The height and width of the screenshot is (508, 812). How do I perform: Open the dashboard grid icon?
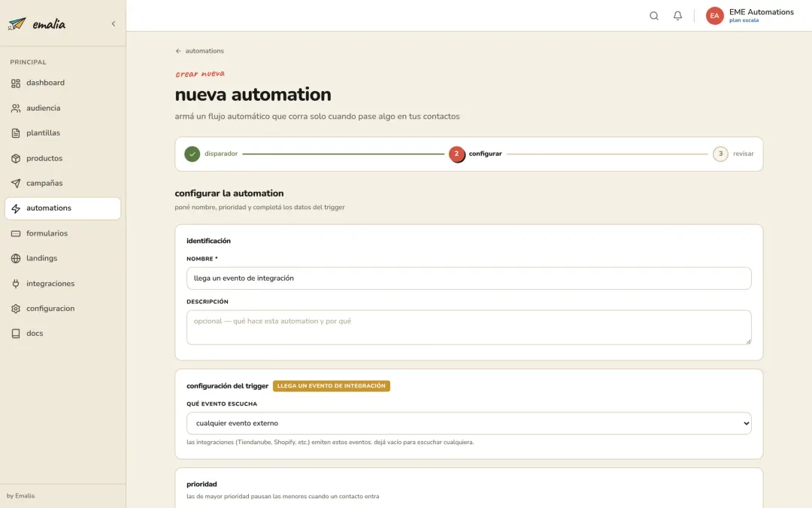coord(16,83)
